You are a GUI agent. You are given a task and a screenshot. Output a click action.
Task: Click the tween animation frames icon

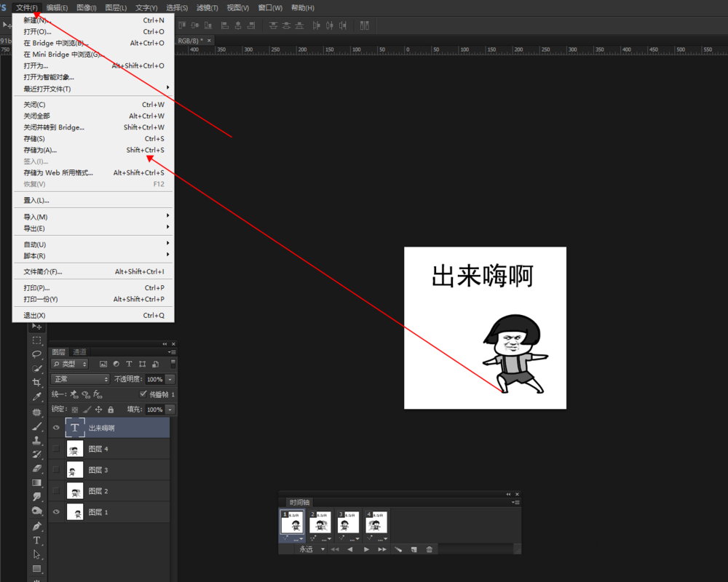398,549
